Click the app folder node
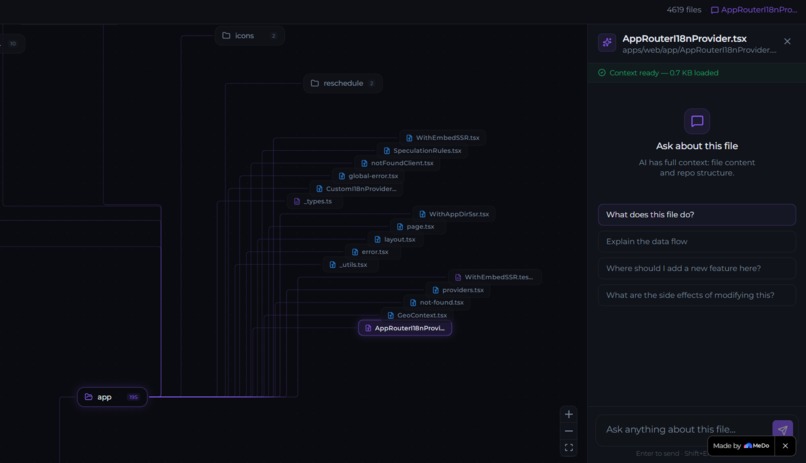 point(112,397)
